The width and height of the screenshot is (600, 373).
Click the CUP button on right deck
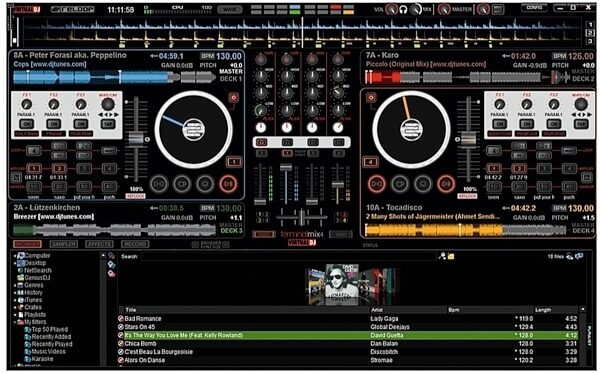pyautogui.click(x=400, y=184)
